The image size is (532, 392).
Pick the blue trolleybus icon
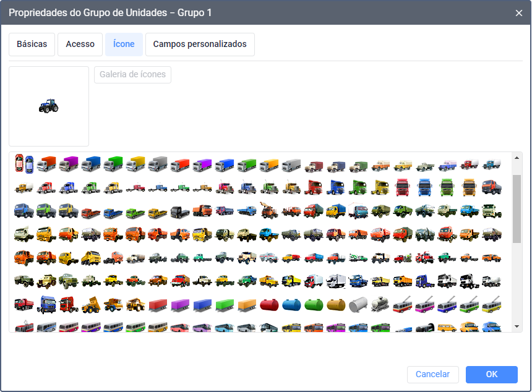coord(447,304)
